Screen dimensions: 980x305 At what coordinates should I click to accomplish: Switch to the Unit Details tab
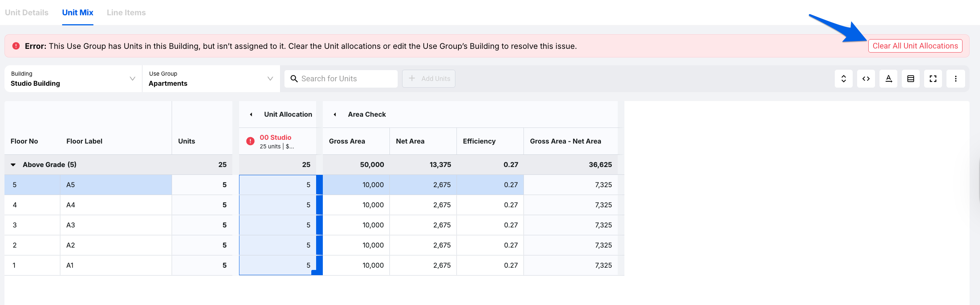tap(27, 13)
